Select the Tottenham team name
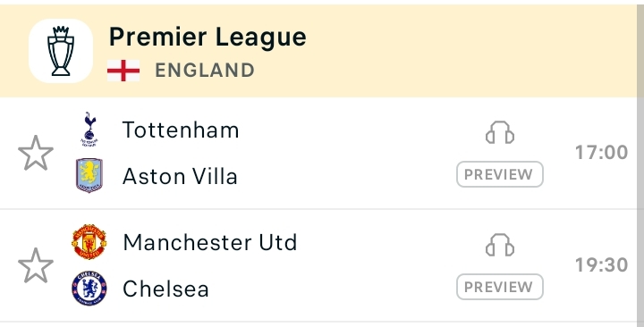 pos(181,130)
